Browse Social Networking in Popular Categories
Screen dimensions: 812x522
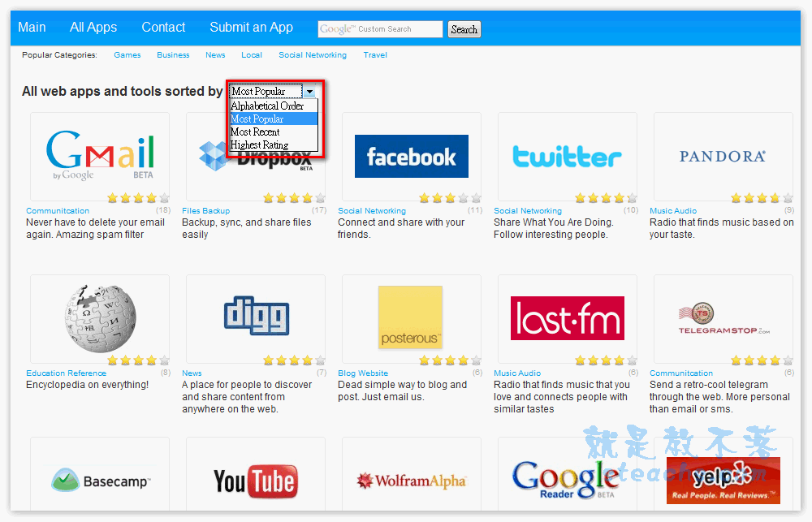tap(313, 55)
